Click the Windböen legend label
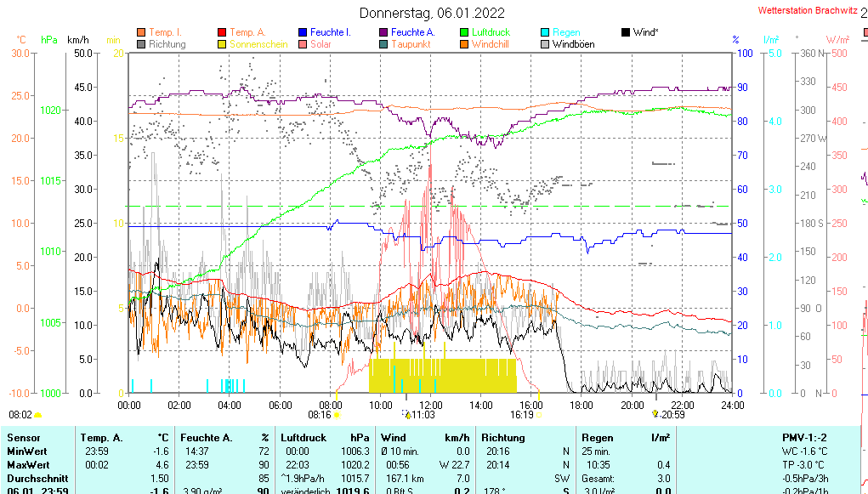This screenshot has width=868, height=494. [x=574, y=44]
